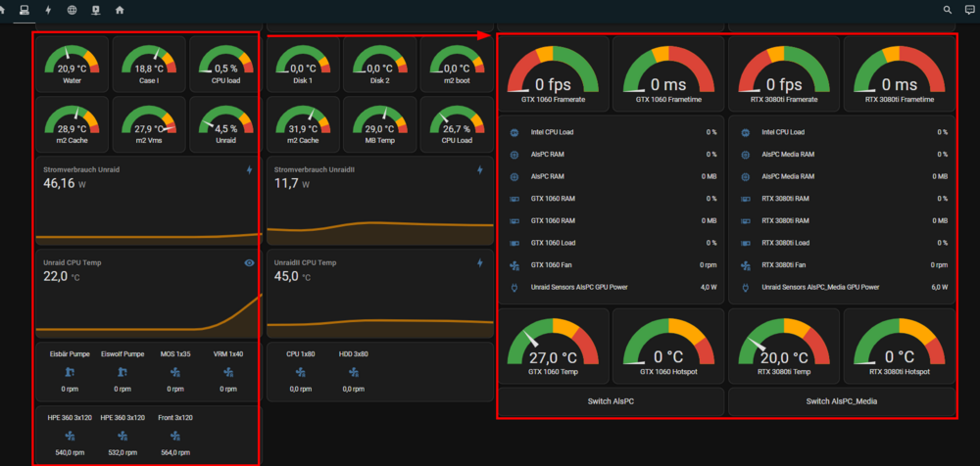Screen dimensions: 980x466
Task: Click flash icon on UnraidIII CPU Temp card
Action: coord(480,263)
